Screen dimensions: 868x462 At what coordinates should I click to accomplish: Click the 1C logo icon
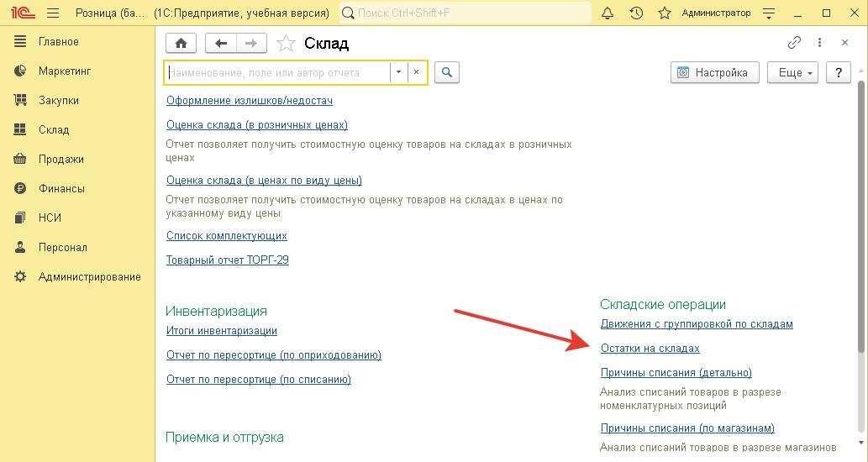[23, 13]
